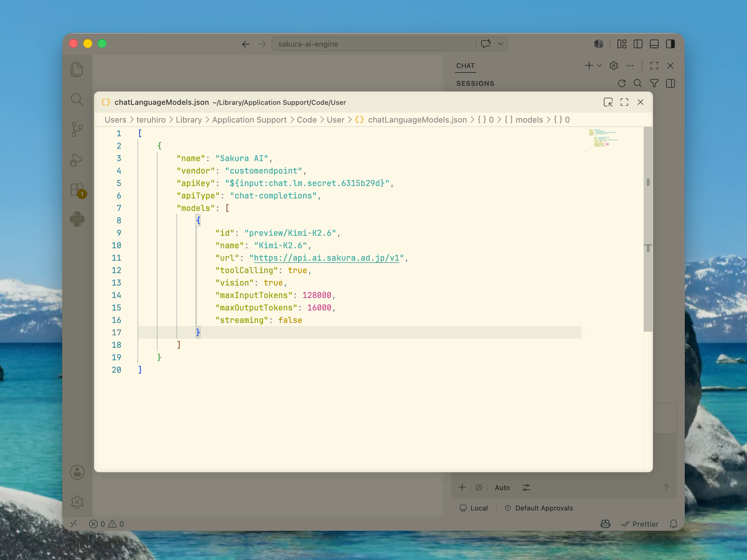The height and width of the screenshot is (560, 747).
Task: Open the remote window indicator in status bar
Action: (74, 524)
